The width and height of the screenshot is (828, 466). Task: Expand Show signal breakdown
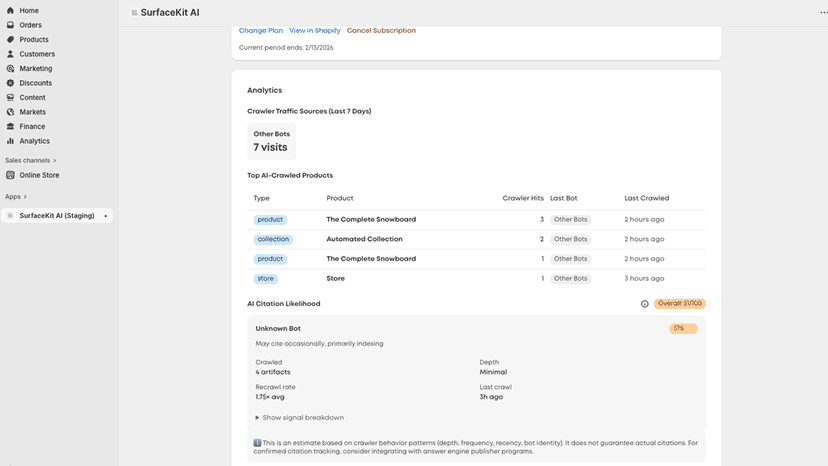tap(299, 417)
